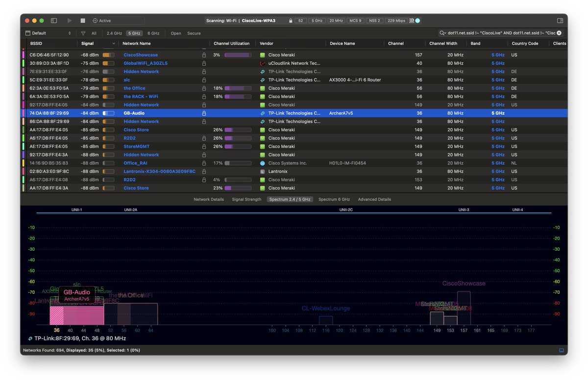
Task: Click the lock icon in CiscoShowcase row
Action: click(x=204, y=55)
